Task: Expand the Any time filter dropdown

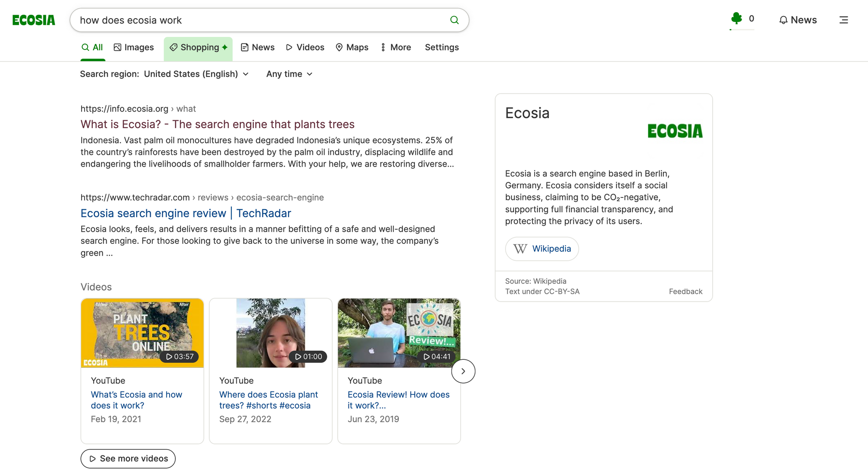Action: coord(289,74)
